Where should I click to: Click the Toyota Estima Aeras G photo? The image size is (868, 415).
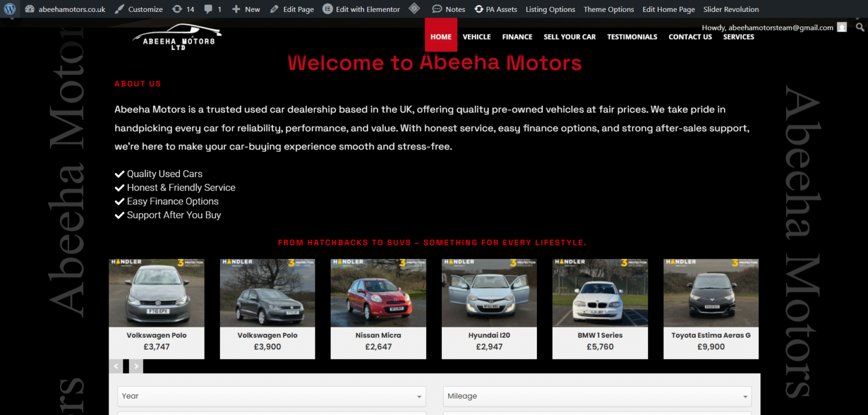[711, 293]
